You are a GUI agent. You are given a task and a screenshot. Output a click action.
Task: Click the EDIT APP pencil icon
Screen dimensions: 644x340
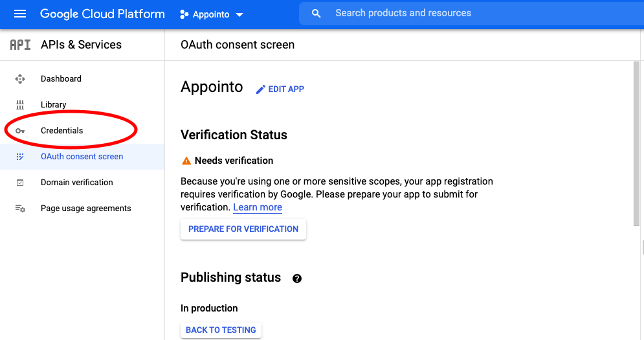pyautogui.click(x=260, y=89)
